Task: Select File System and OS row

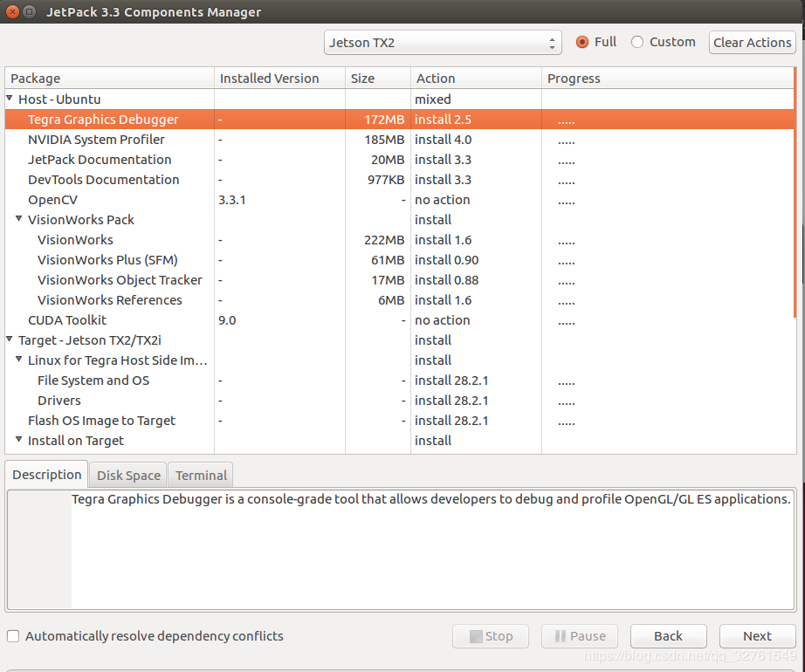Action: tap(399, 381)
